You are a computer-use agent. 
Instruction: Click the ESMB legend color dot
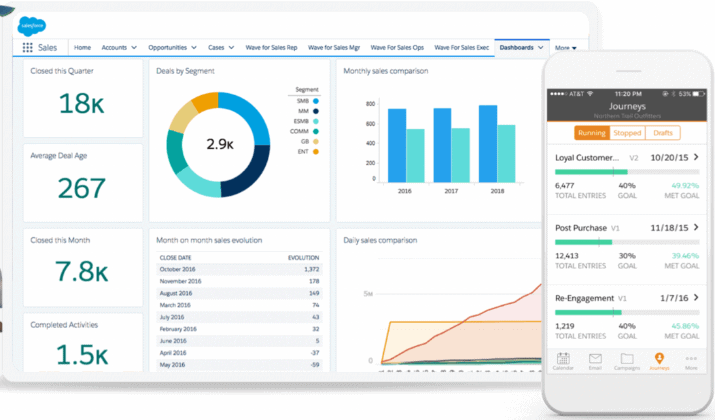coord(316,121)
